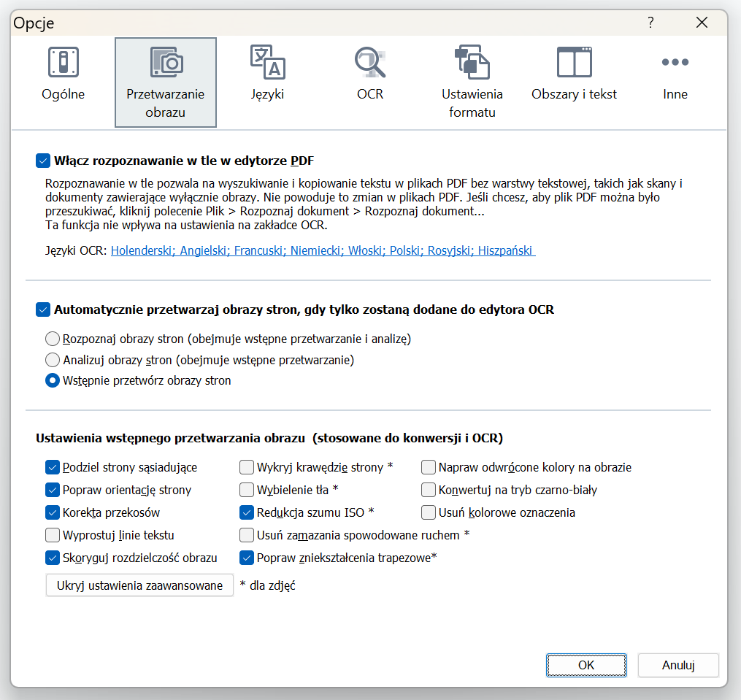Image resolution: width=741 pixels, height=700 pixels.
Task: Enable Wyprostuj linie tekstu checkbox
Action: [x=52, y=535]
